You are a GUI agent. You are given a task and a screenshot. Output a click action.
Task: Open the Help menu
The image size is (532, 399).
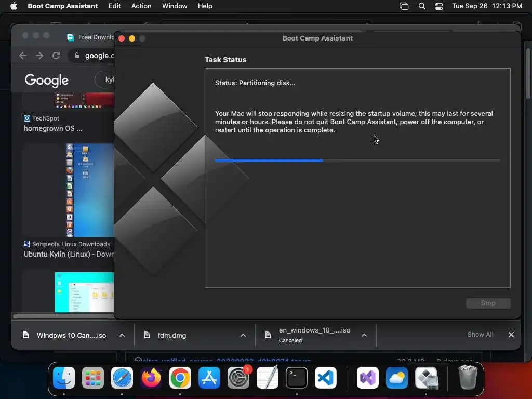tap(205, 6)
